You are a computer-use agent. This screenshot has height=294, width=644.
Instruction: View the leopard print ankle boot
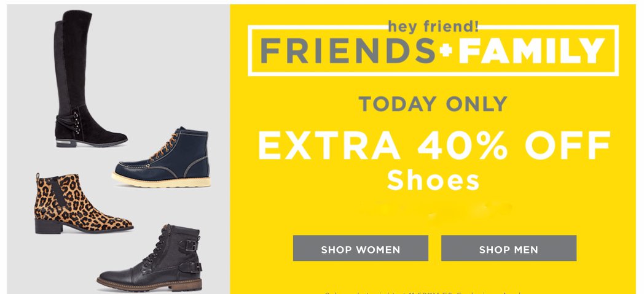click(x=84, y=203)
